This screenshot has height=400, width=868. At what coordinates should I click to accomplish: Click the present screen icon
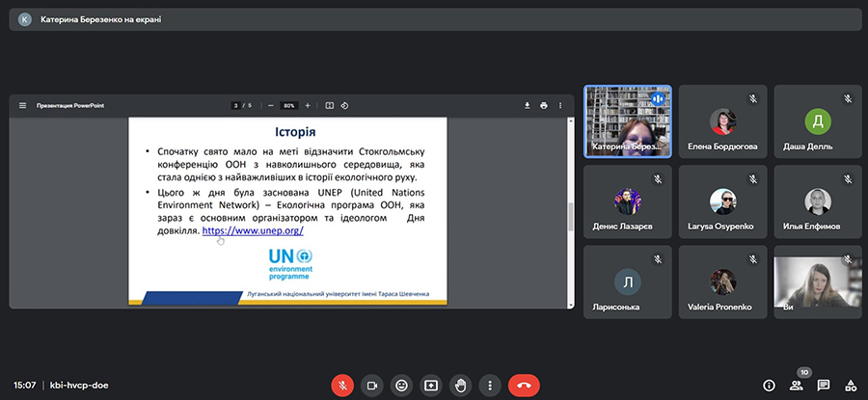pyautogui.click(x=431, y=385)
